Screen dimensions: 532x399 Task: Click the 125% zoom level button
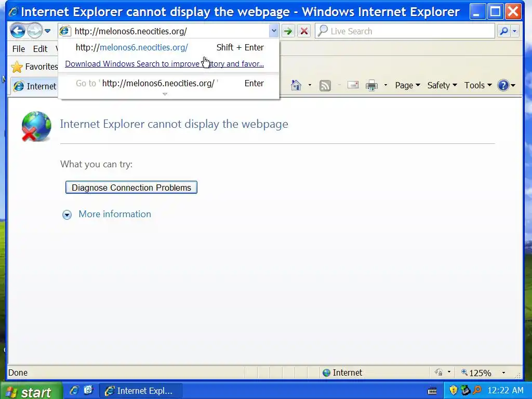(x=476, y=373)
